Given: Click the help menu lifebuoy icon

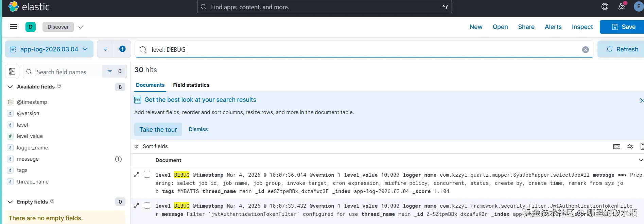Looking at the screenshot, I should click(x=605, y=6).
